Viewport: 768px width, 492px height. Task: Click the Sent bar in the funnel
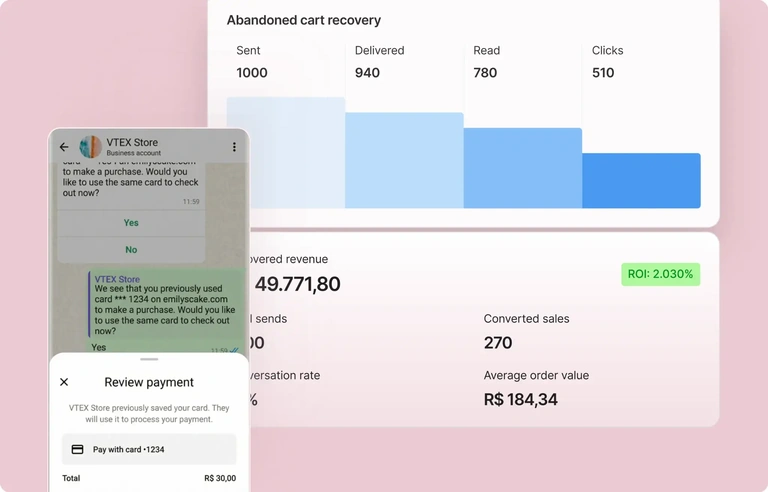coord(286,152)
